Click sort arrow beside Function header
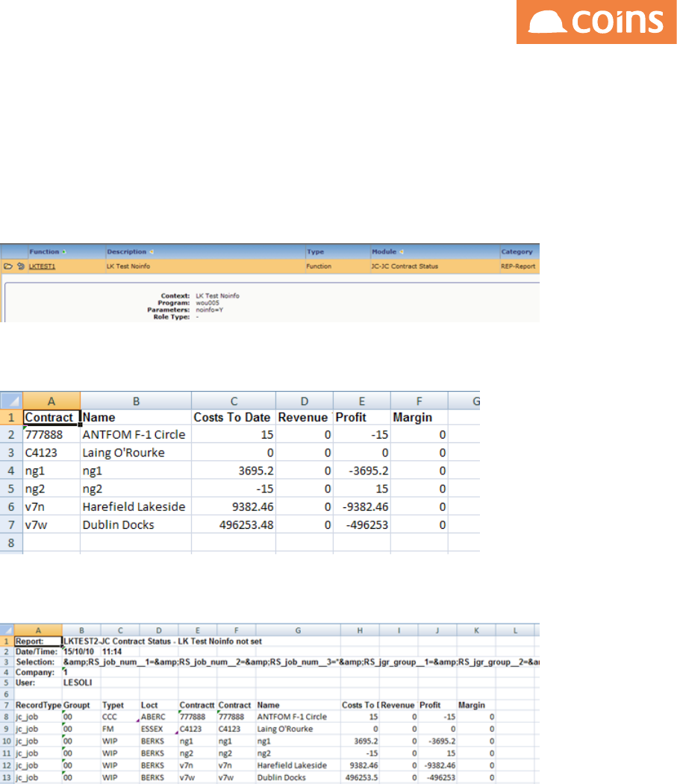The height and width of the screenshot is (784, 677). pyautogui.click(x=64, y=252)
